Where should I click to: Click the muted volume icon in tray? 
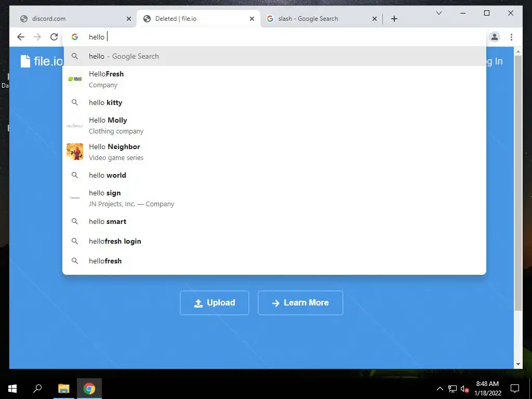[464, 389]
